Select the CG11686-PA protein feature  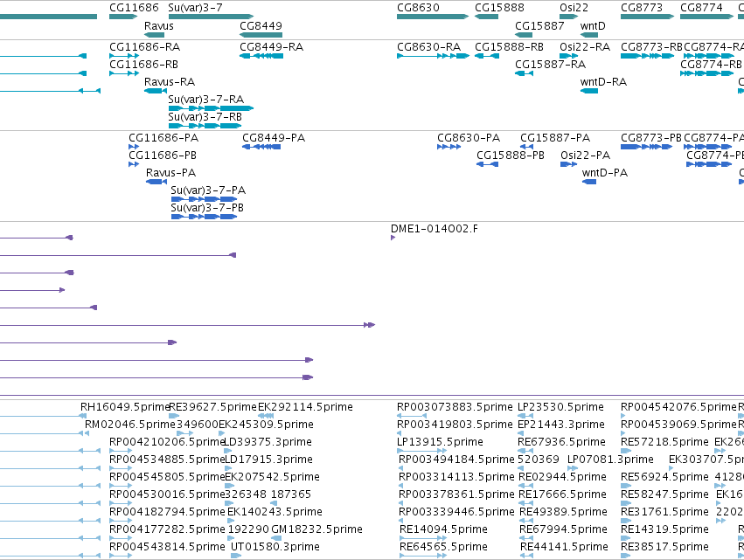tap(134, 147)
